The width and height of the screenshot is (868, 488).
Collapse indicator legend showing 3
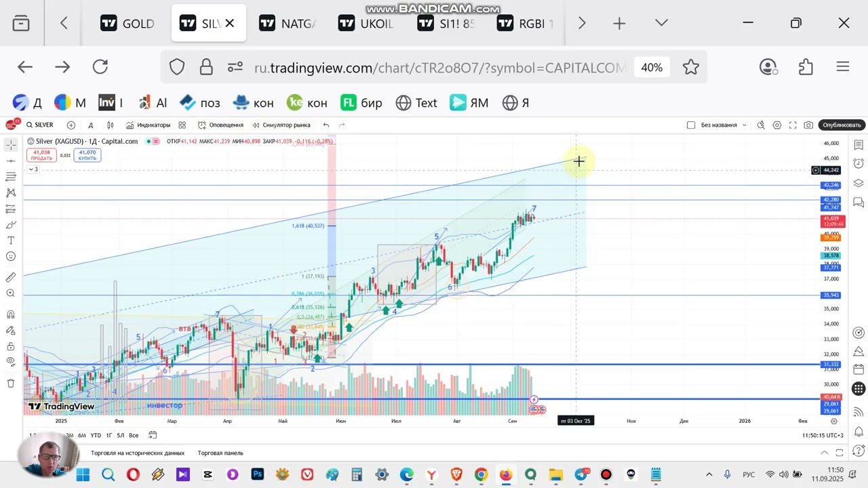click(33, 169)
